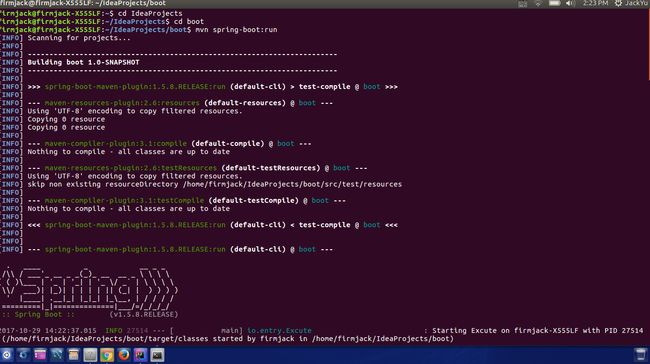Click the Spring ASCII art banner
The width and height of the screenshot is (650, 364).
tap(89, 289)
